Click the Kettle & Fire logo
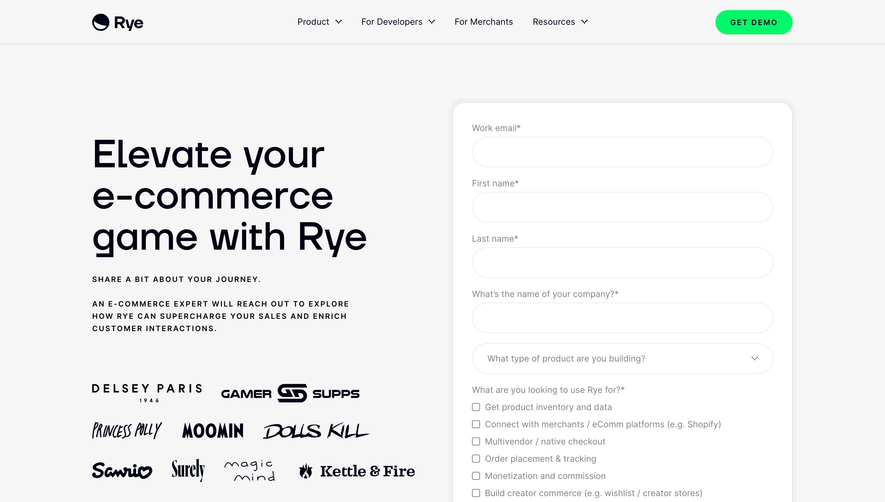This screenshot has height=502, width=885. tap(357, 471)
